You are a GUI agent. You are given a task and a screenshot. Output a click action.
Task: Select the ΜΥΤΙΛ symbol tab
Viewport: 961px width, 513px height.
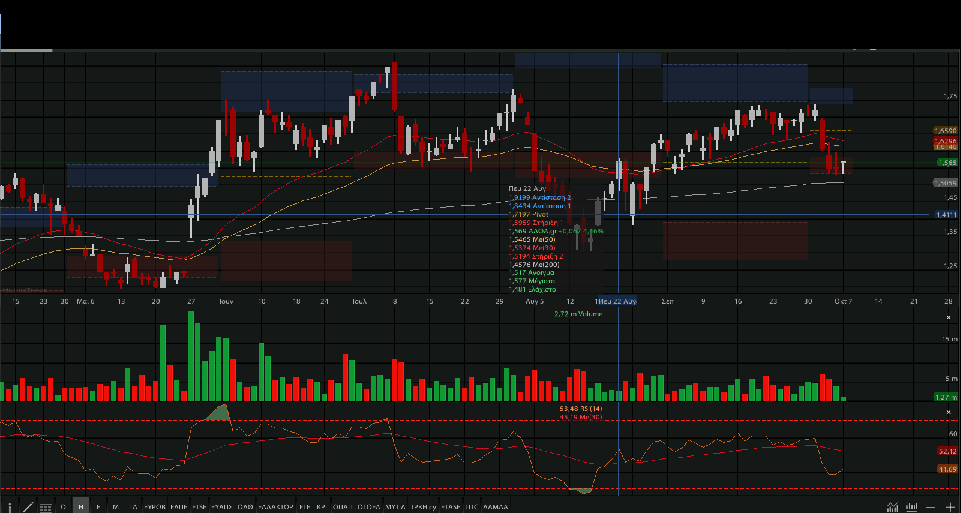pos(393,507)
